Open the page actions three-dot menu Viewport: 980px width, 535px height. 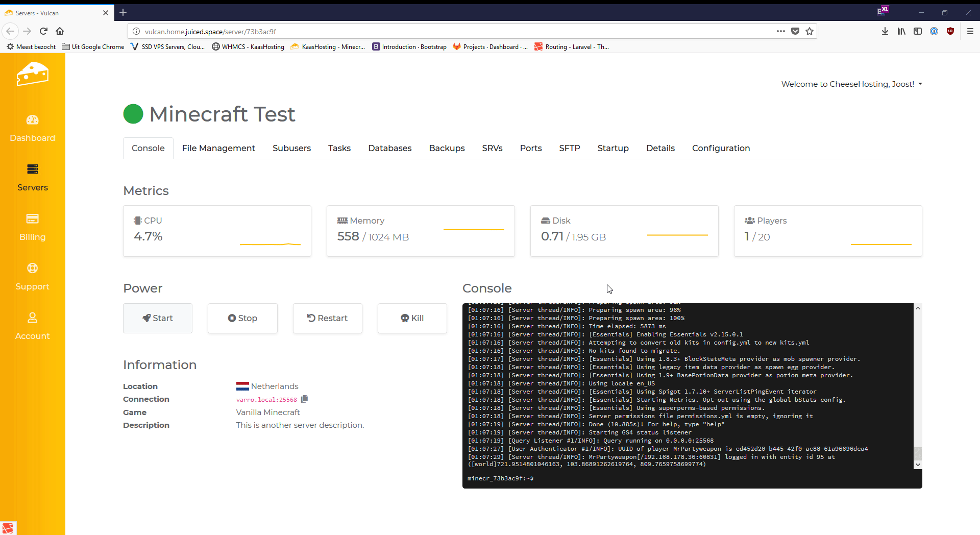(x=780, y=32)
